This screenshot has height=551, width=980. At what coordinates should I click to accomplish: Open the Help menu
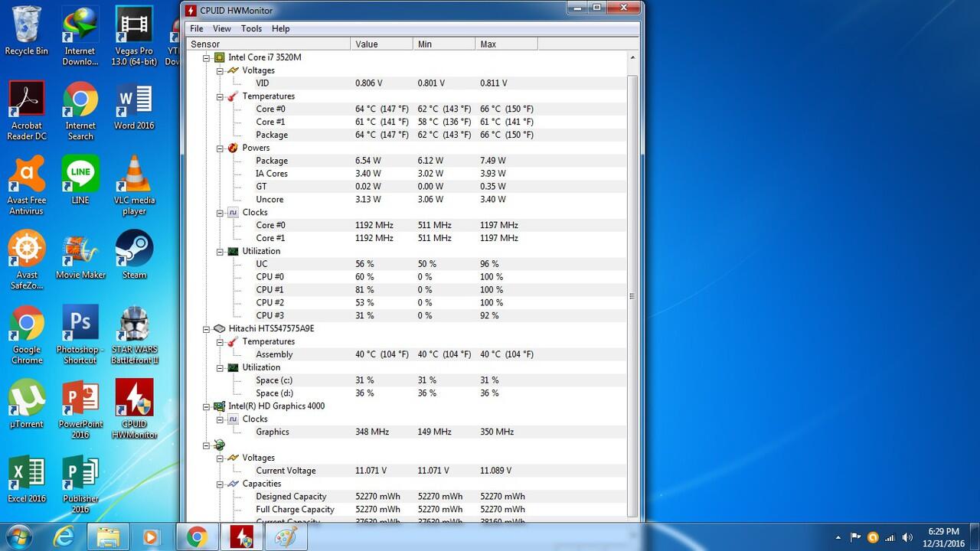point(281,28)
